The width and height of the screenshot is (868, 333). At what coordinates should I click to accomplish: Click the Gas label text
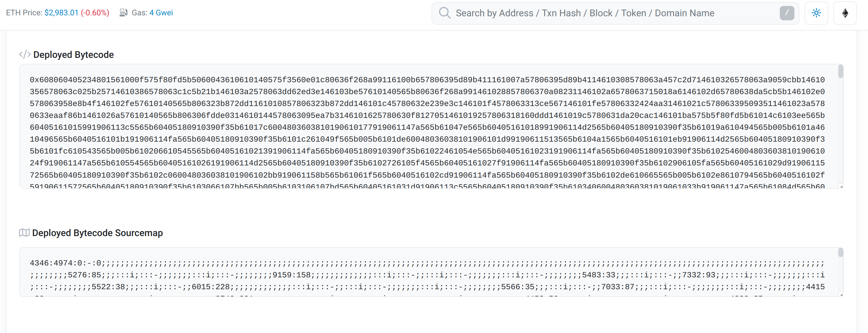139,13
